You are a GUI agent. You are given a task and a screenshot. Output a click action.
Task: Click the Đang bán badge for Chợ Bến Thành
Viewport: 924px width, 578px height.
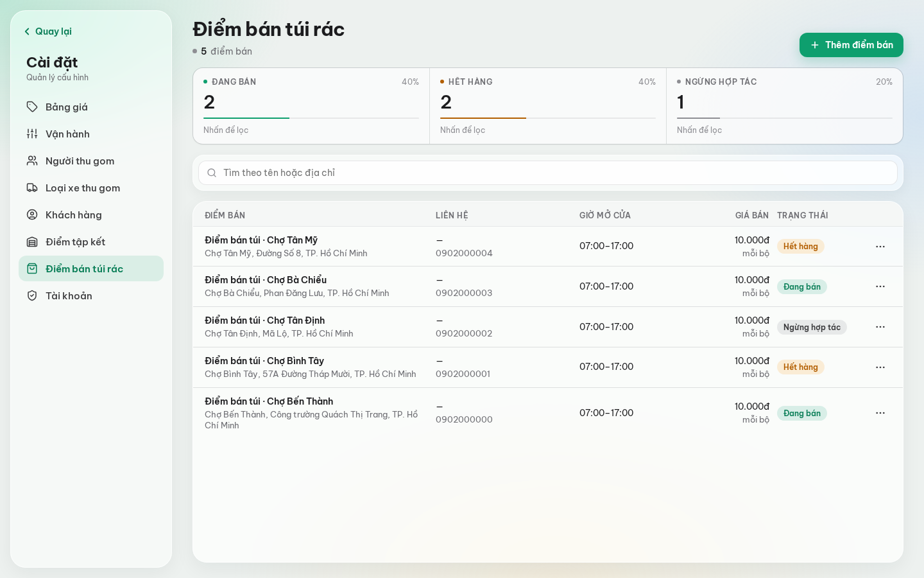[x=801, y=413]
